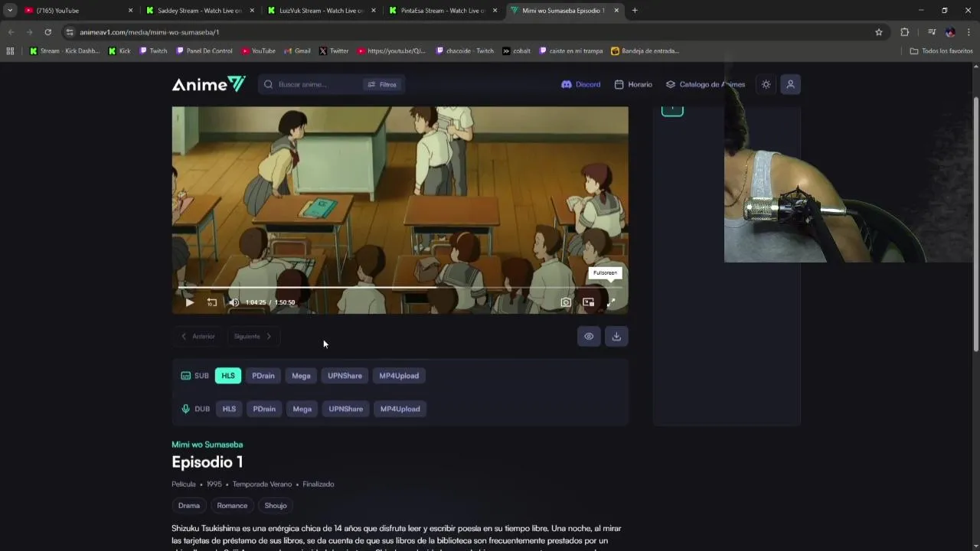Select DUB MP4Upload server
Viewport: 980px width, 551px height.
tap(400, 409)
